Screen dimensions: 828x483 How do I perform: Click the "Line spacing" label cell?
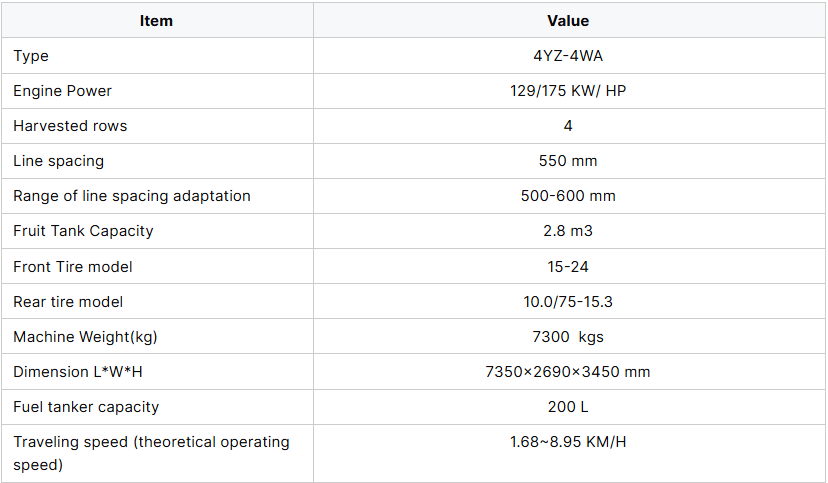(x=58, y=161)
